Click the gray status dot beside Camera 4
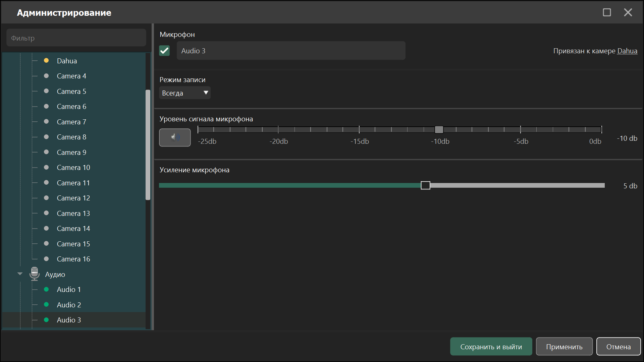 (x=46, y=76)
